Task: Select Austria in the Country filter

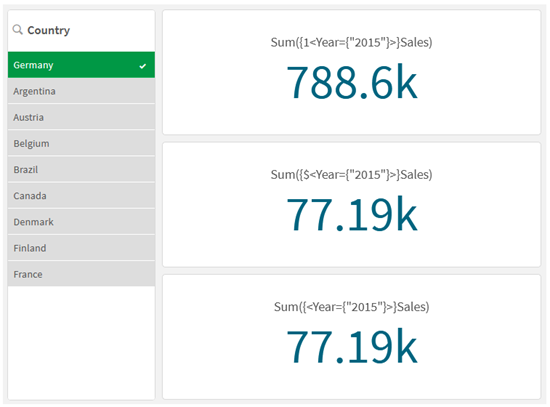Action: pyautogui.click(x=81, y=117)
